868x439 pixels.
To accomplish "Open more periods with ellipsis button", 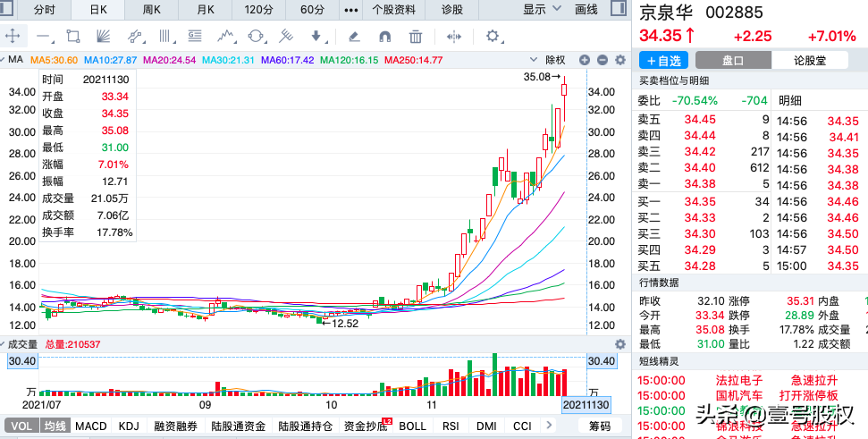I will 351,10.
